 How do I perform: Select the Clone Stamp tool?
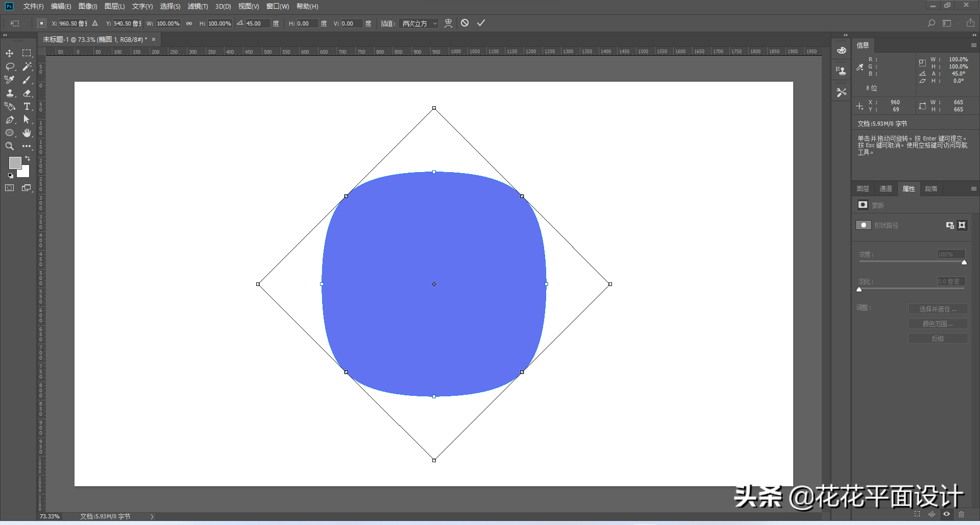10,93
